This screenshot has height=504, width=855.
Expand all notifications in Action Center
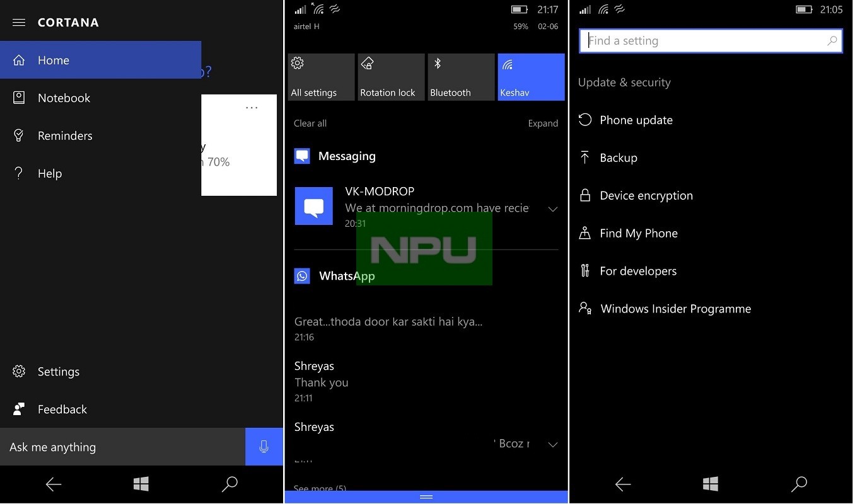(x=543, y=123)
